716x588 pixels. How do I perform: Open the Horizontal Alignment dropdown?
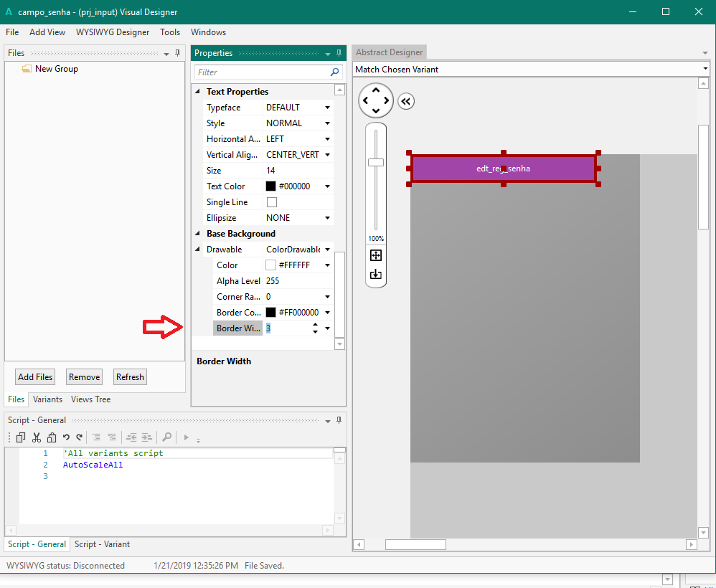pos(327,139)
